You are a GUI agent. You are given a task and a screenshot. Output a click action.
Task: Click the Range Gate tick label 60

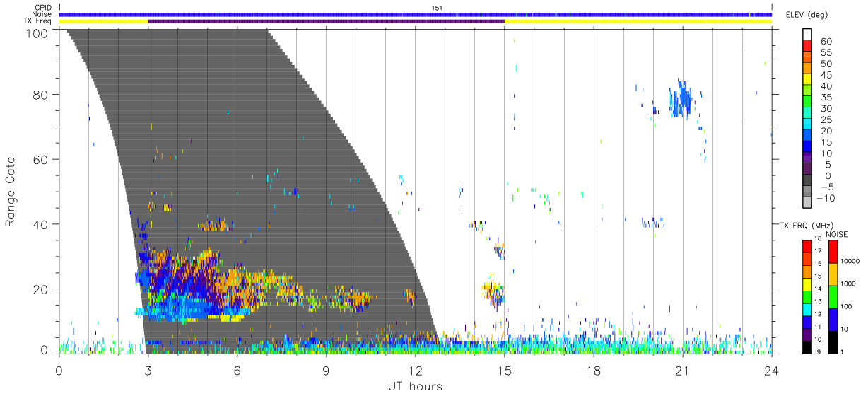pos(42,159)
